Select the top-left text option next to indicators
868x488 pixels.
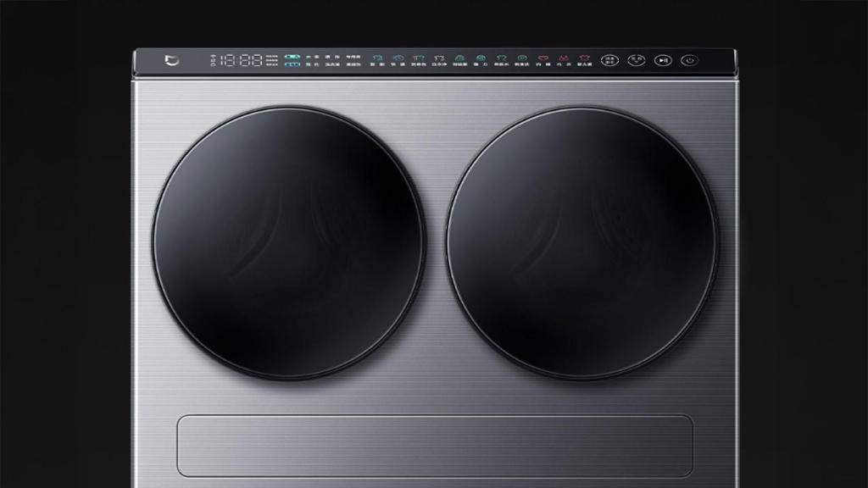pyautogui.click(x=312, y=57)
